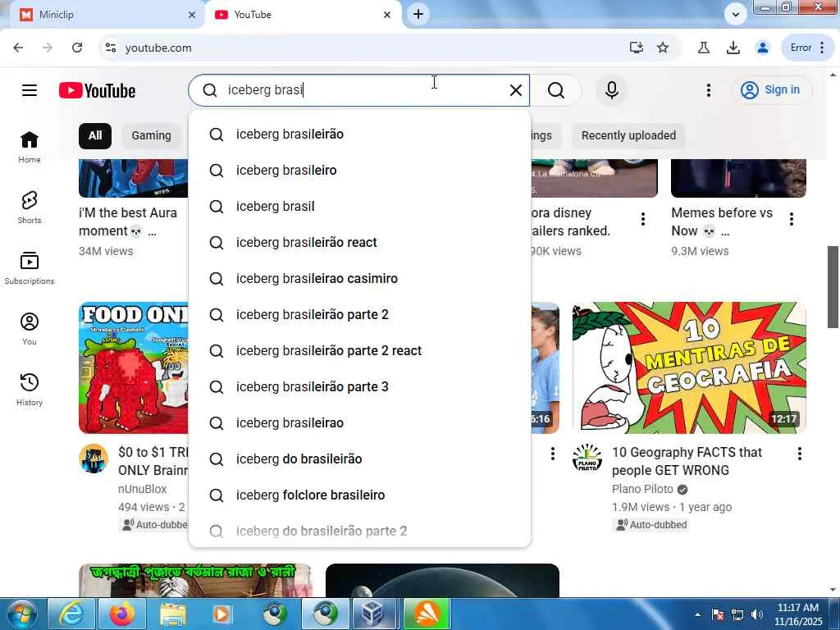Bookmark this tab with star
The width and height of the screenshot is (840, 630).
click(663, 48)
